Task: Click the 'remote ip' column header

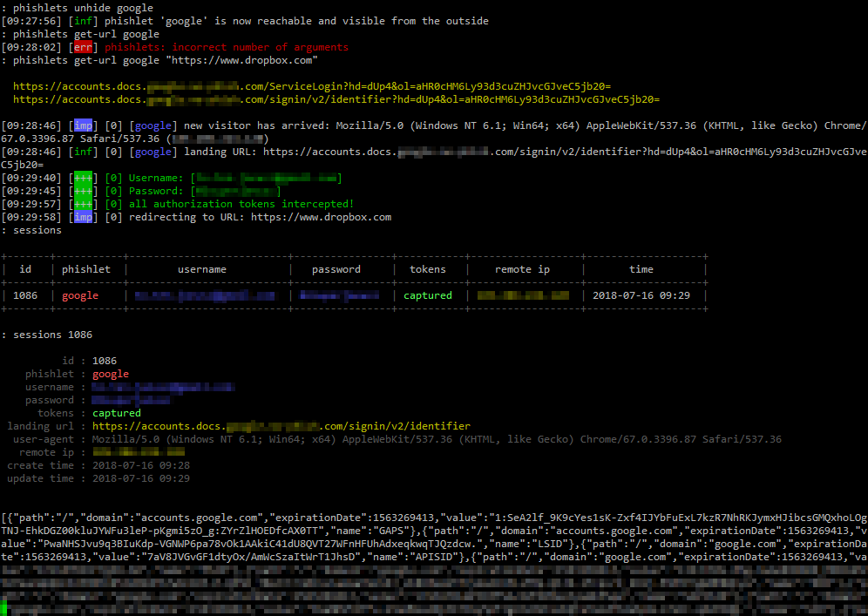Action: (x=522, y=269)
